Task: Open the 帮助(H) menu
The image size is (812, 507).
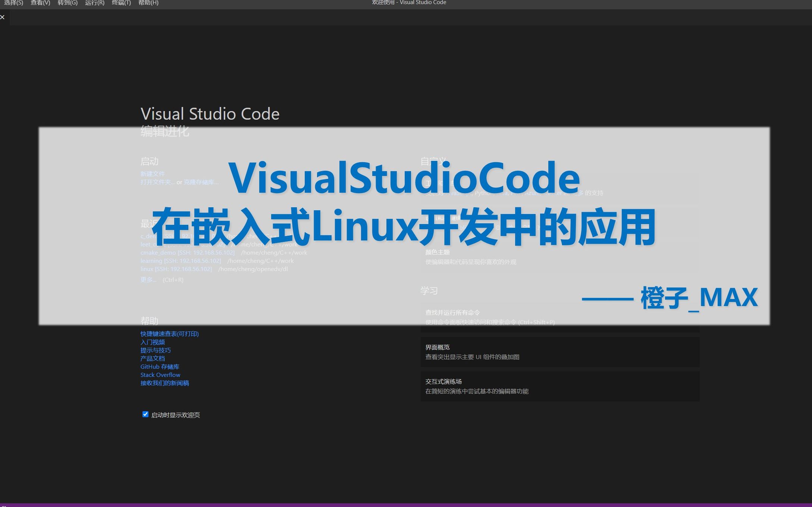Action: [x=148, y=3]
